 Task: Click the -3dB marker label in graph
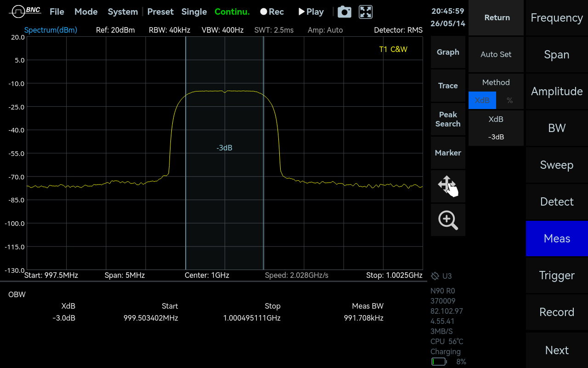coord(224,148)
